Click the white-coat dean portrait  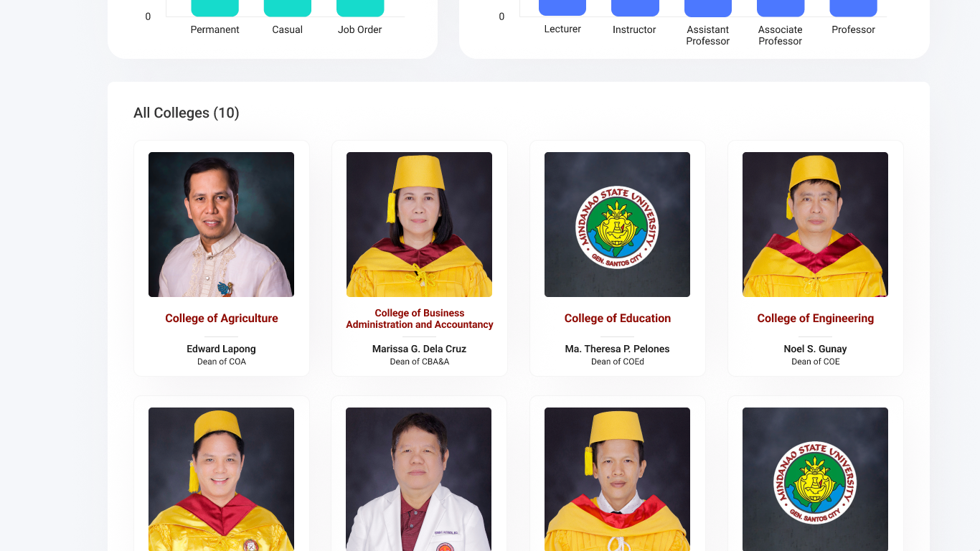[419, 479]
